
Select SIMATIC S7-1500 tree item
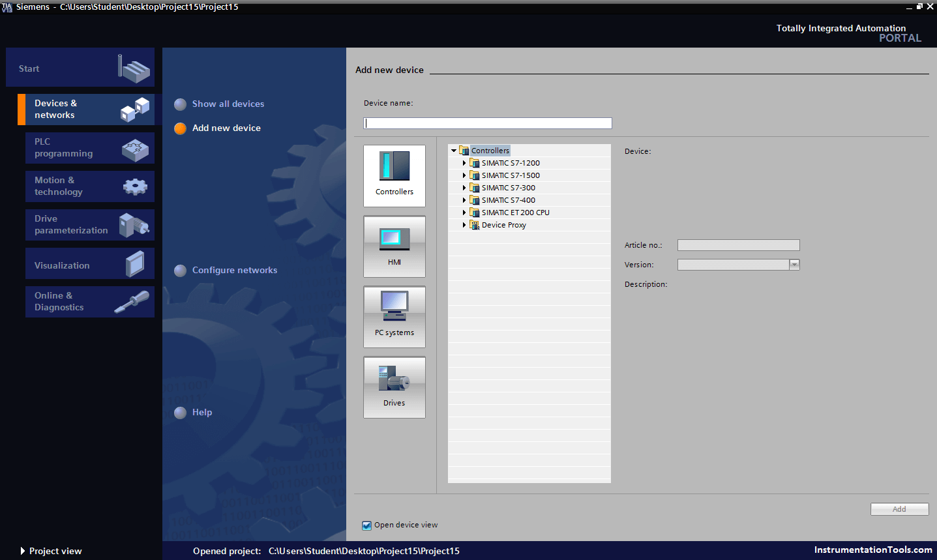point(511,175)
